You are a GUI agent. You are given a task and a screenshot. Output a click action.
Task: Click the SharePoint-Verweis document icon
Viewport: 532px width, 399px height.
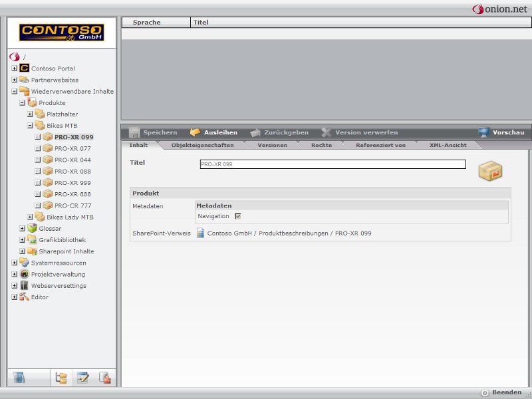[200, 233]
